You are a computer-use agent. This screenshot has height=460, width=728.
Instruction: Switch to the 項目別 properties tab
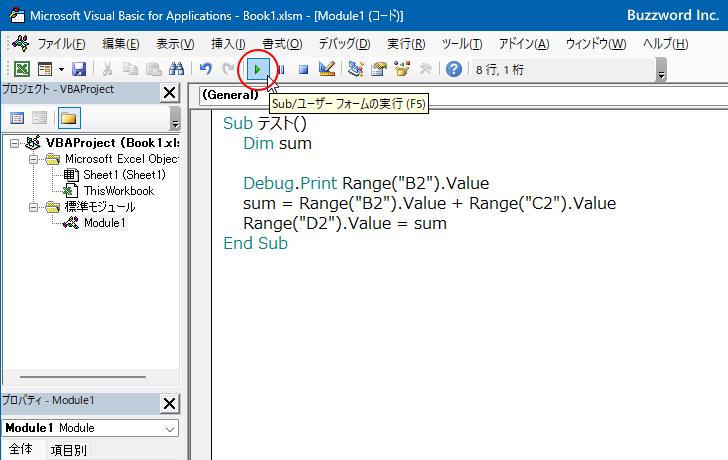(x=69, y=450)
